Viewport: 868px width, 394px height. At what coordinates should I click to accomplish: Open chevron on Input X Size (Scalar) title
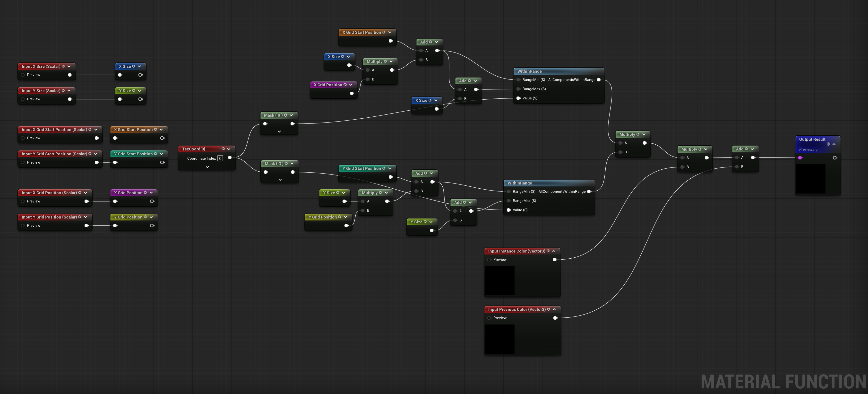pos(69,66)
